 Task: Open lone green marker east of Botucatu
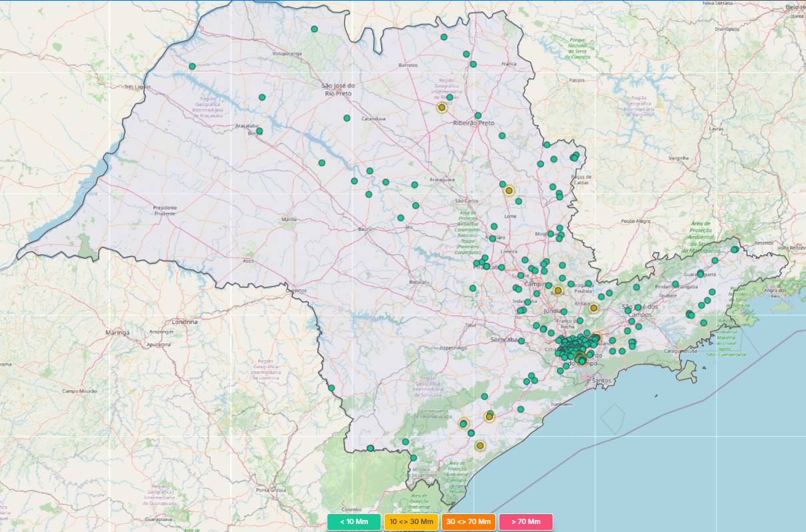pyautogui.click(x=473, y=288)
